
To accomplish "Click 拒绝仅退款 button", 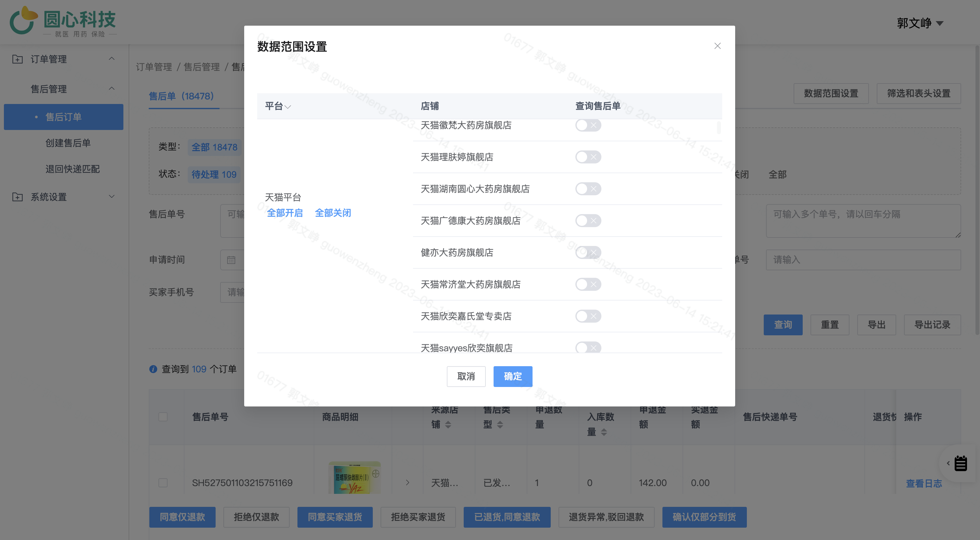I will [257, 517].
